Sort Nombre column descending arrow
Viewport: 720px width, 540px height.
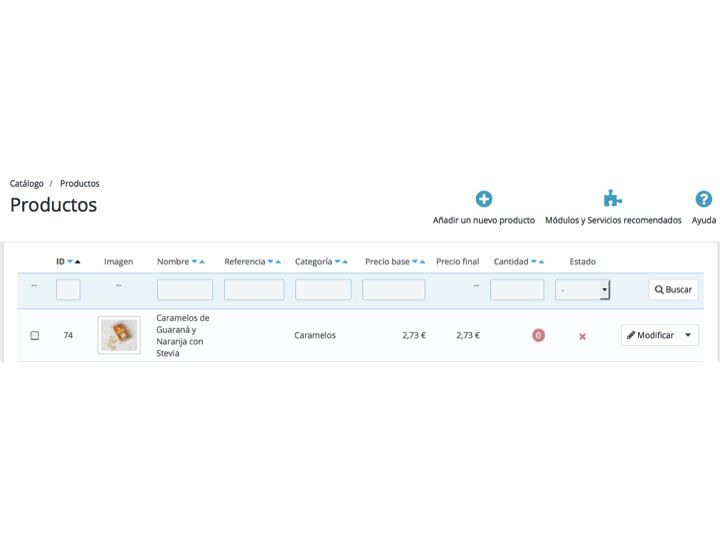click(194, 262)
